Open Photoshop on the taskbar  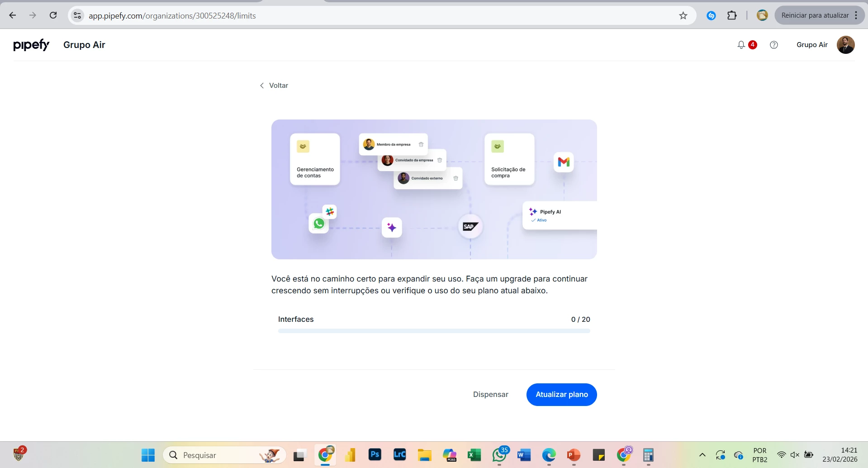(375, 455)
